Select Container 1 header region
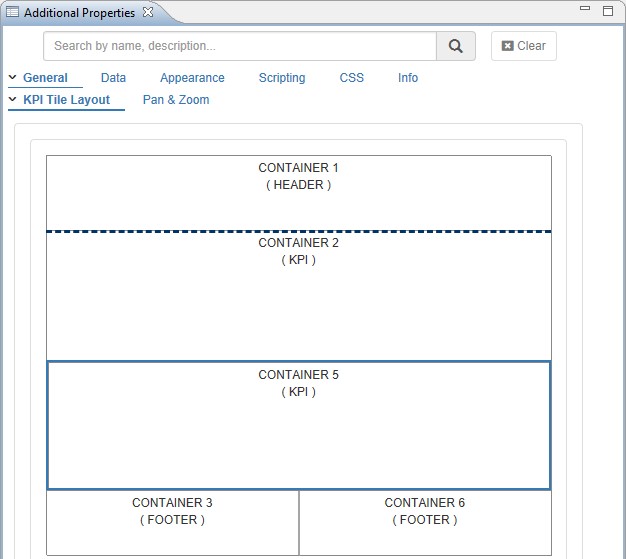This screenshot has height=559, width=626. pos(298,193)
